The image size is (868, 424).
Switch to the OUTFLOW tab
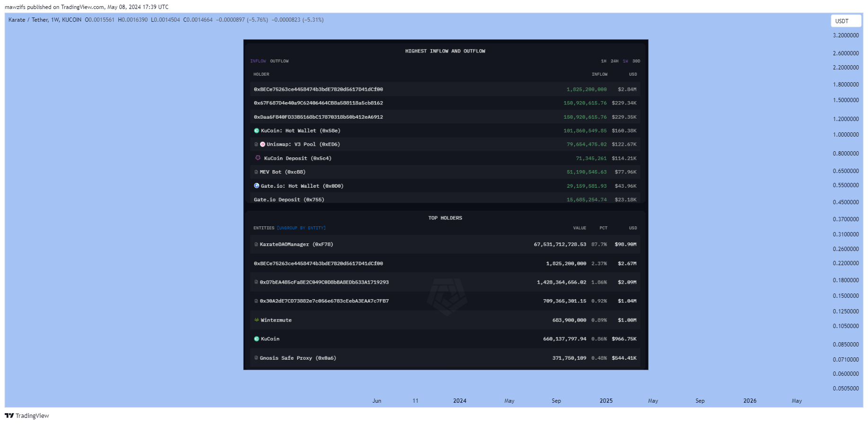(x=279, y=61)
